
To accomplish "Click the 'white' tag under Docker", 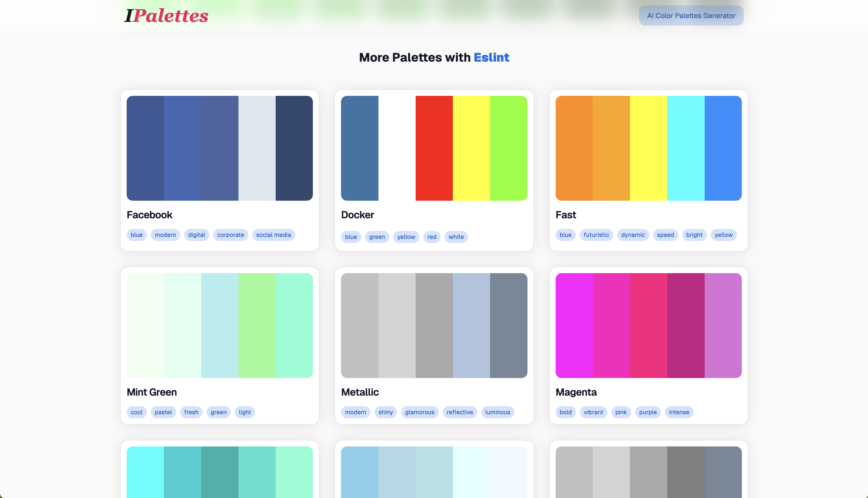I will click(x=456, y=237).
